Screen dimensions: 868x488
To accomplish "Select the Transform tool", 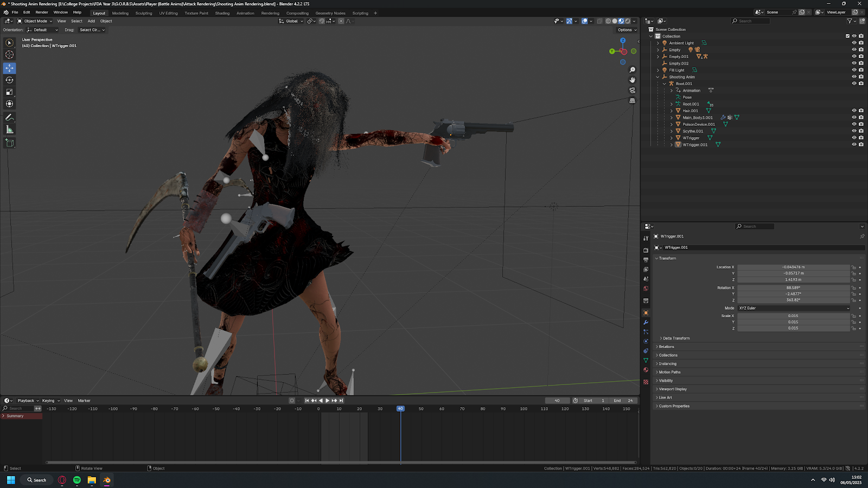I will pos(9,104).
